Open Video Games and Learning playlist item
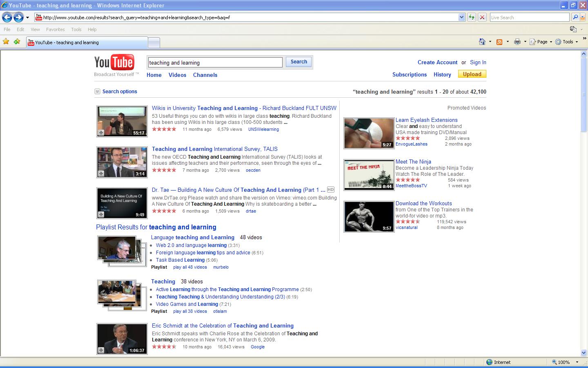Viewport: 588px width, 368px height. (x=187, y=304)
